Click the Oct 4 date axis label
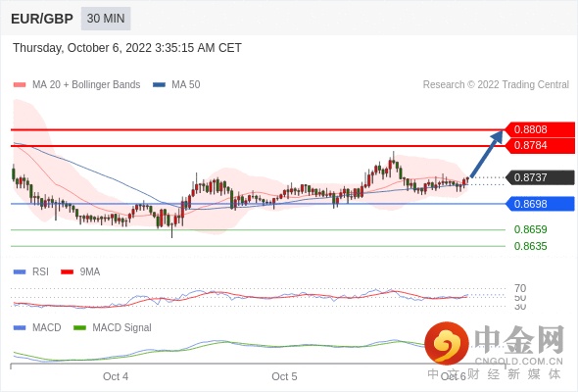The height and width of the screenshot is (392, 578). tap(116, 376)
